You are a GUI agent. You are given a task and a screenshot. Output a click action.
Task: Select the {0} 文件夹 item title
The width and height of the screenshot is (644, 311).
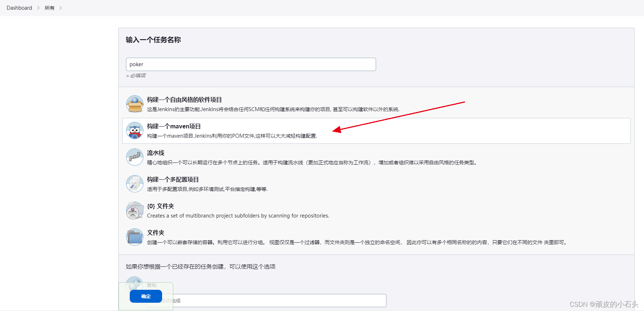click(x=161, y=206)
